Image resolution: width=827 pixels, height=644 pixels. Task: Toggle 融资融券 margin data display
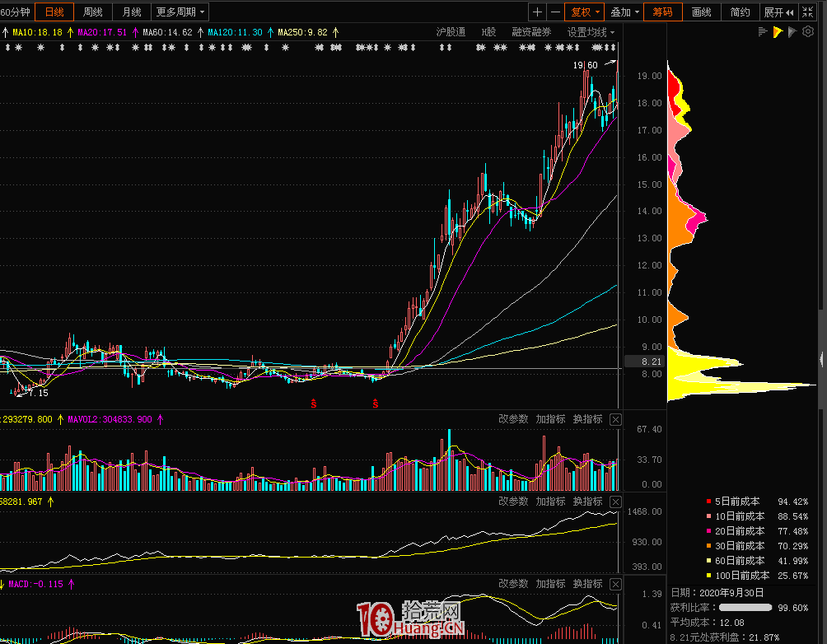point(531,32)
